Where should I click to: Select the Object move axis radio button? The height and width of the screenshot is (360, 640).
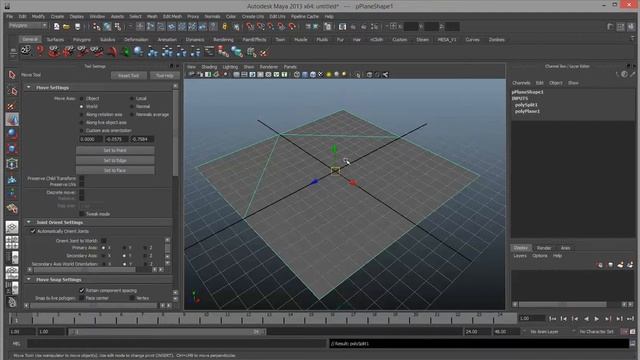82,98
